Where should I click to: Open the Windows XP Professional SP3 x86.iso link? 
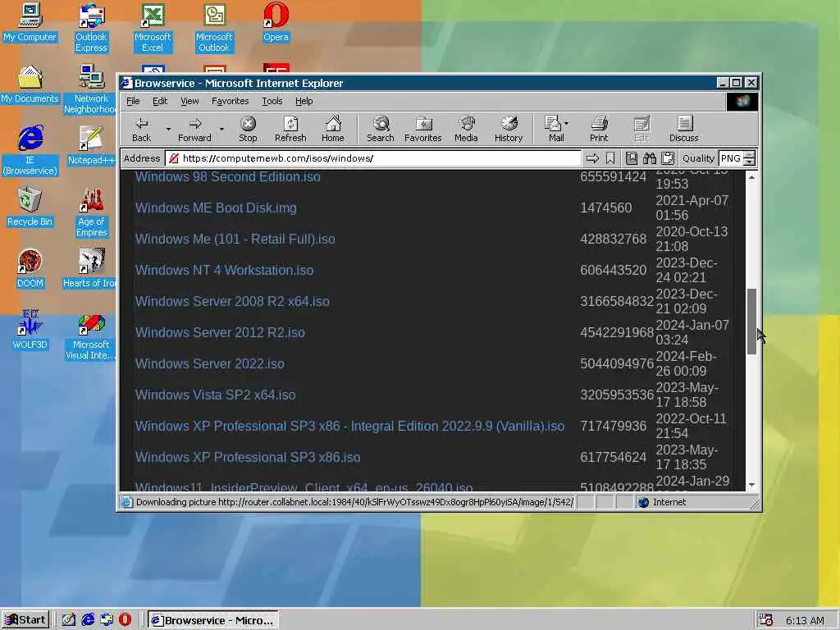248,457
